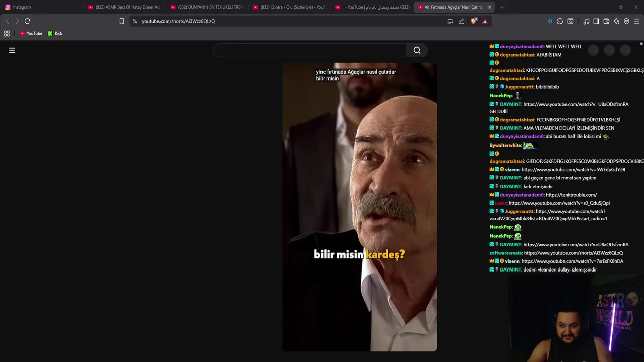Minimize the browser window
The width and height of the screenshot is (644, 362).
[x=605, y=7]
